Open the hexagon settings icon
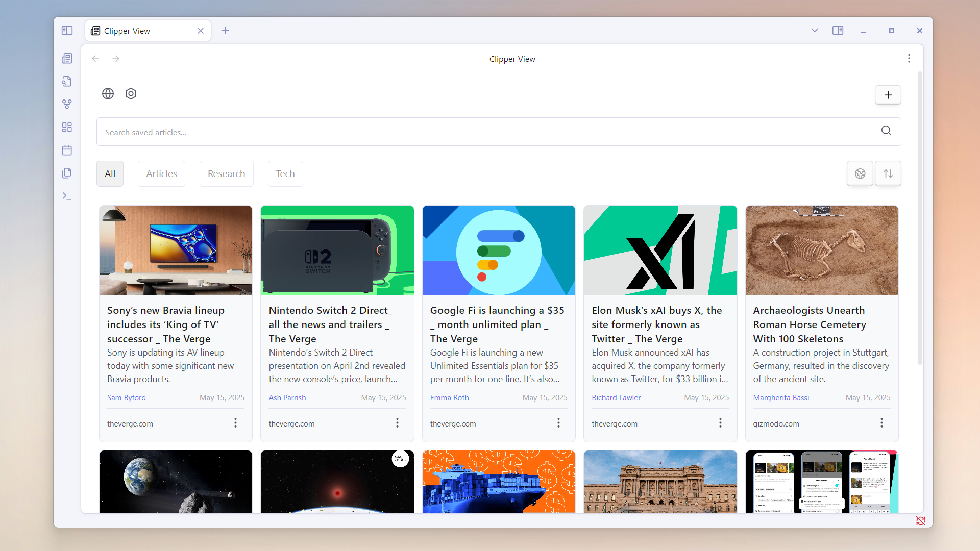Viewport: 980px width, 551px height. (131, 94)
